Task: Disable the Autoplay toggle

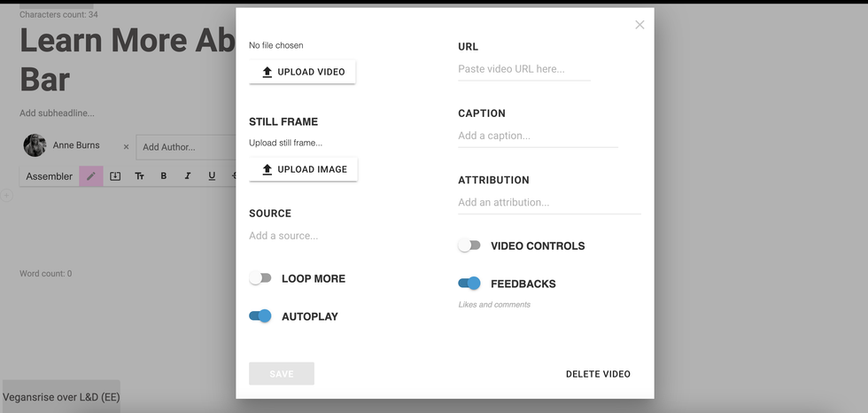Action: click(x=260, y=316)
